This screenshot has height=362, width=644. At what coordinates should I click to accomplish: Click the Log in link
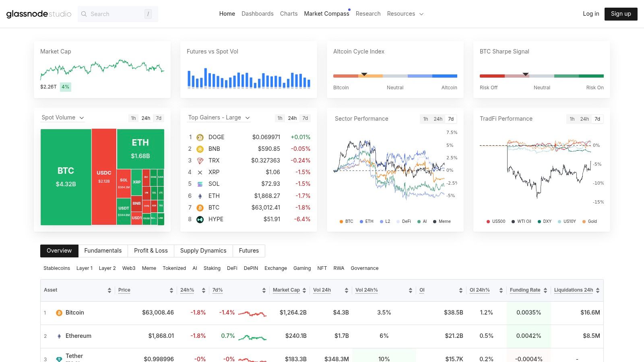tap(591, 14)
